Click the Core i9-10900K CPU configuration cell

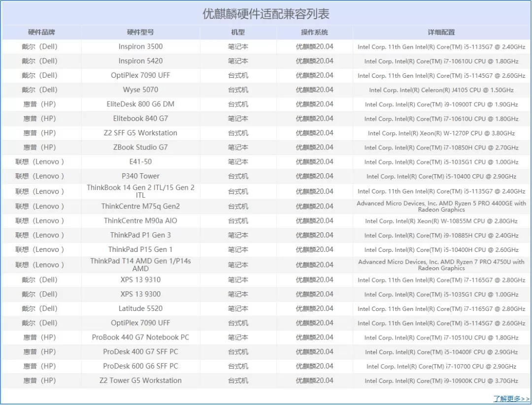coord(441,381)
